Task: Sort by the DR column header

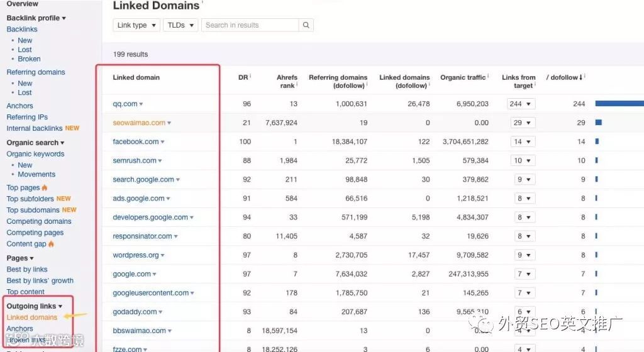Action: point(243,77)
